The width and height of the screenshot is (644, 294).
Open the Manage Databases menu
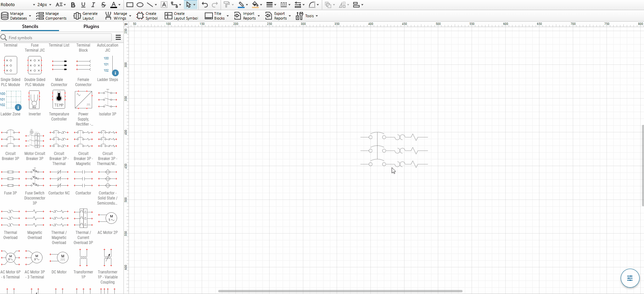click(16, 16)
